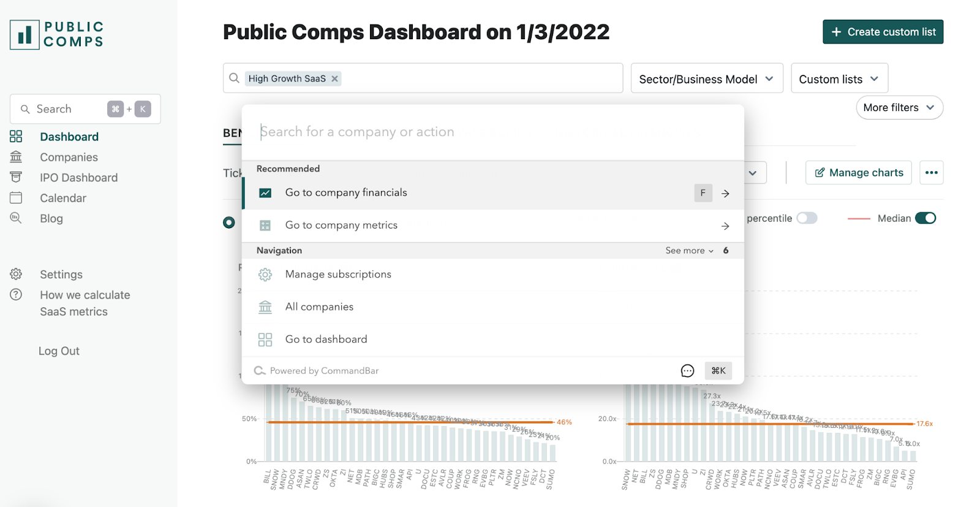Click the All companies bank icon
980x507 pixels.
(x=265, y=307)
